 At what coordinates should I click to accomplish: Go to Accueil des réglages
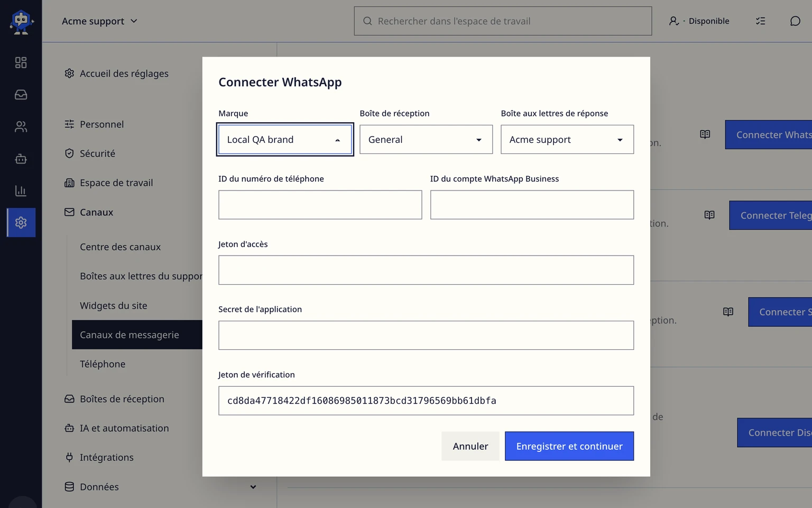(x=116, y=74)
